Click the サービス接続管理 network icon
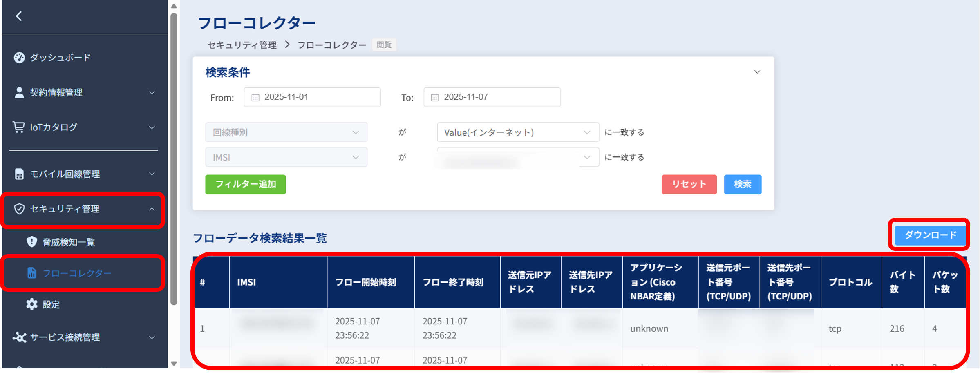The image size is (980, 373). tap(18, 337)
